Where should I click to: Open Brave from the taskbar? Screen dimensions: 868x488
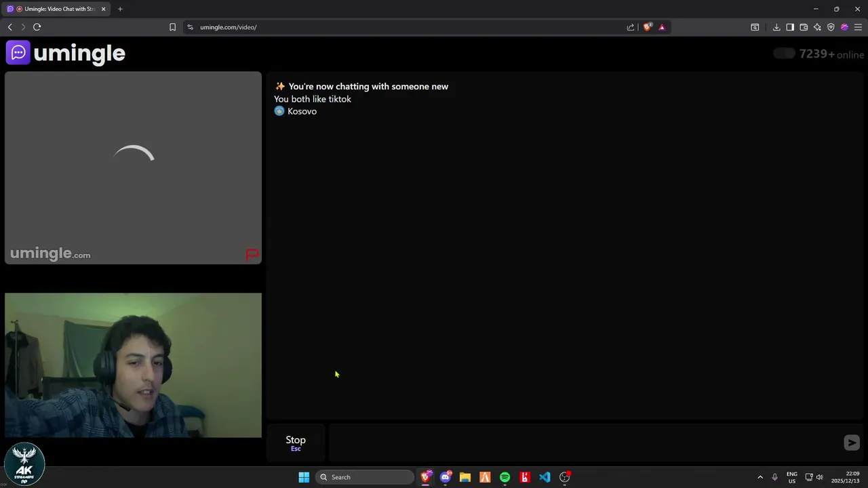pyautogui.click(x=426, y=477)
